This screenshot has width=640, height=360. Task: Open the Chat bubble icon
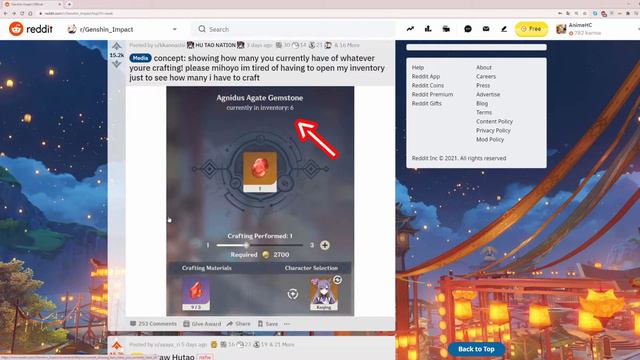pos(468,29)
